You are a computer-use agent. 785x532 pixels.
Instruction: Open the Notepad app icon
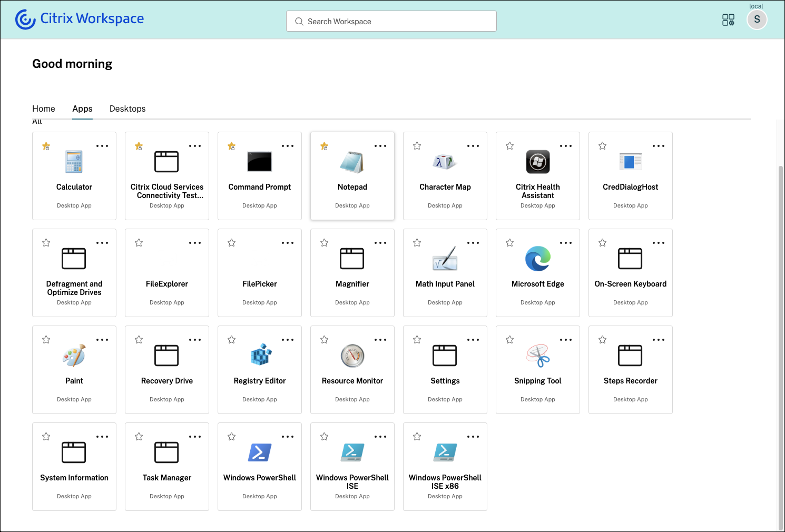tap(352, 162)
